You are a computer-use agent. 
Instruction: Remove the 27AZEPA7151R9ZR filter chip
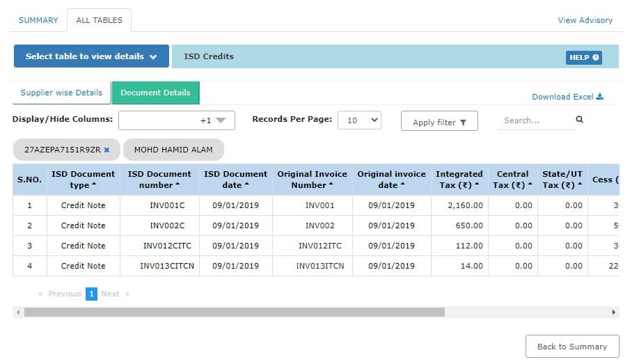[106, 150]
